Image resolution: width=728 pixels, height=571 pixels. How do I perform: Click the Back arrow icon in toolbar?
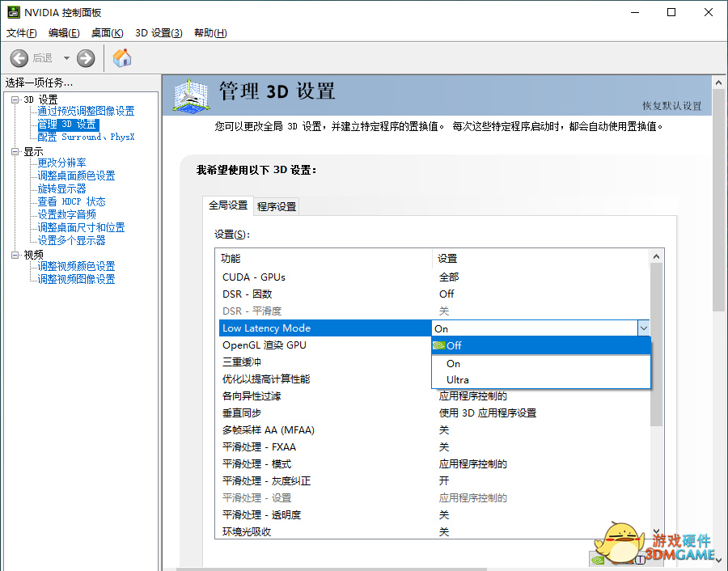coord(19,58)
